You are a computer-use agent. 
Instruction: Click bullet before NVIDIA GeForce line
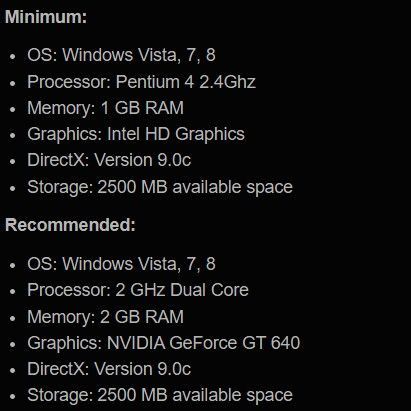coord(13,345)
